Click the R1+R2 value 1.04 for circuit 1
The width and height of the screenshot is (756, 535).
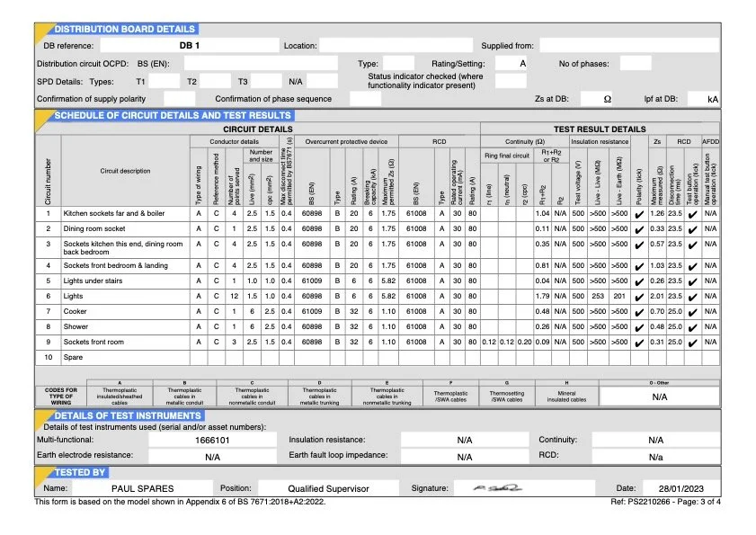[542, 213]
